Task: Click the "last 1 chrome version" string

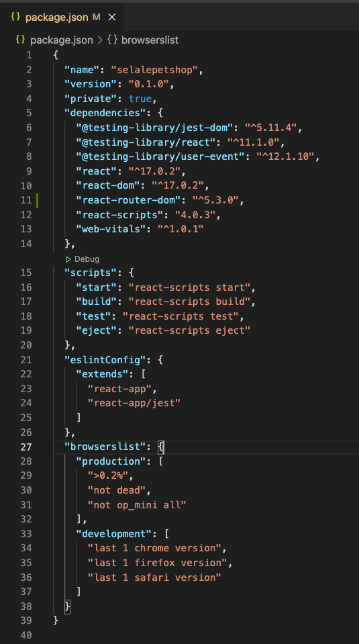Action: click(x=154, y=548)
